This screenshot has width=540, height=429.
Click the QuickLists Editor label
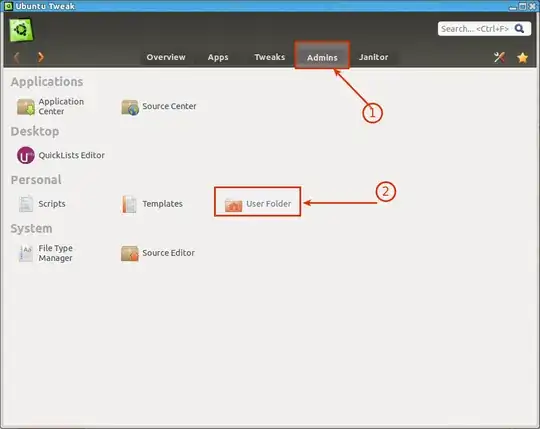72,155
